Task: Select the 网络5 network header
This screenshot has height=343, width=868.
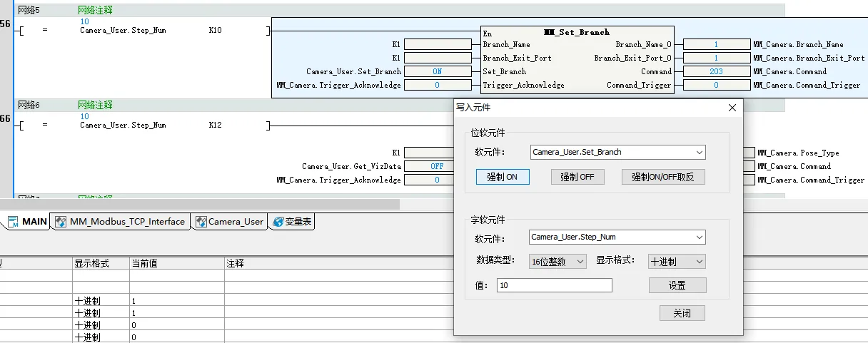Action: 29,11
